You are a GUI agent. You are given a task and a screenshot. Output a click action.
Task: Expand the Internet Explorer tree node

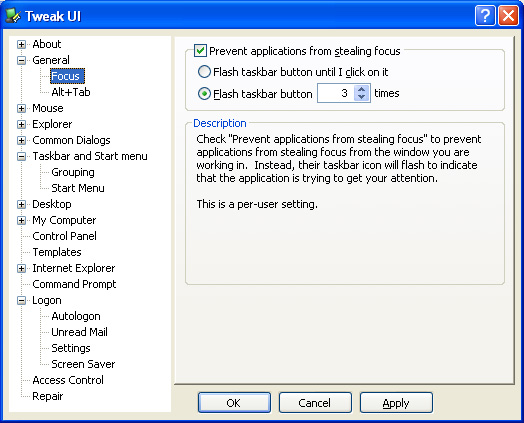[x=21, y=269]
